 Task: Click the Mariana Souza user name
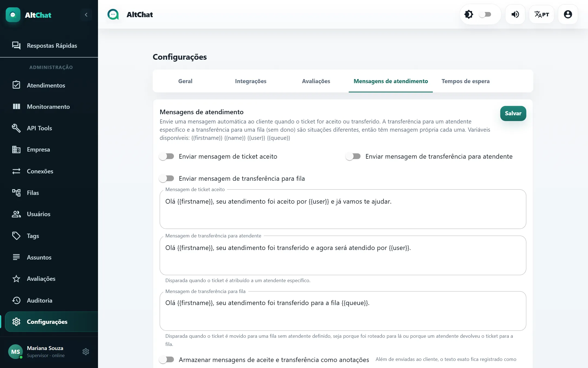pos(45,348)
